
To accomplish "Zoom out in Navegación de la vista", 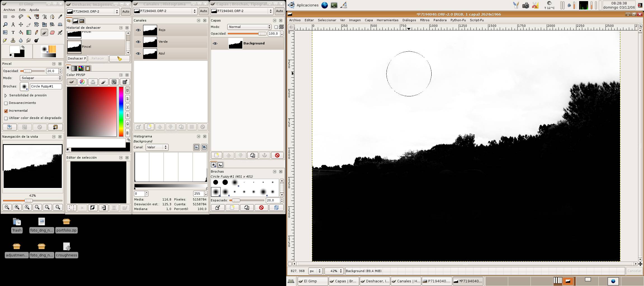I will [x=7, y=207].
